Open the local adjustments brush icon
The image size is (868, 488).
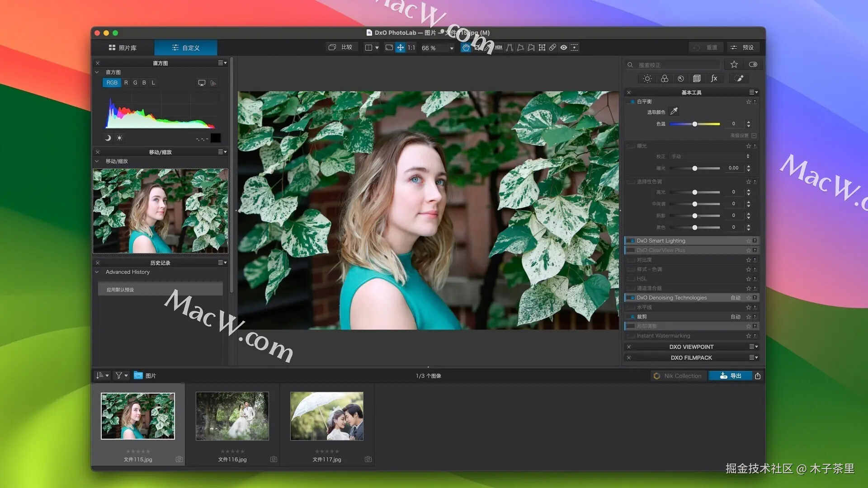[x=739, y=79]
